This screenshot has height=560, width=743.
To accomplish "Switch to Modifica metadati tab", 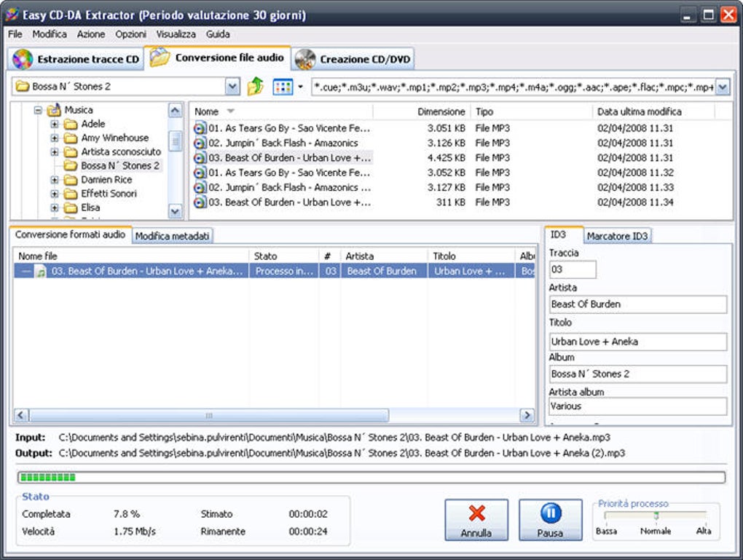I will pos(173,236).
